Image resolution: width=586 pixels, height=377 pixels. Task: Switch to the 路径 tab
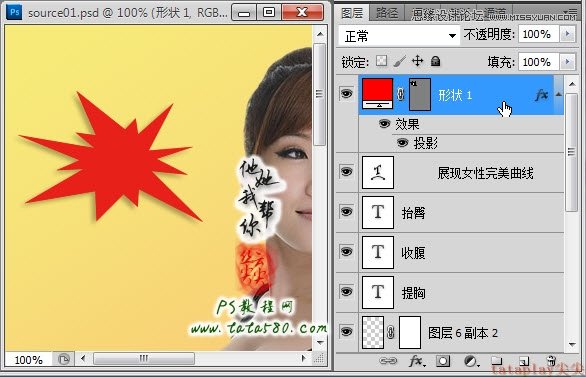[387, 13]
